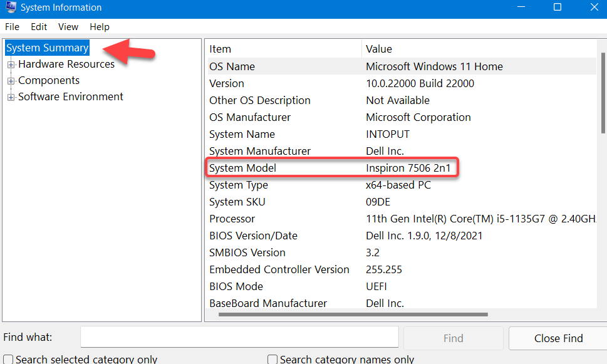Image resolution: width=607 pixels, height=364 pixels.
Task: Select the OS Name row
Action: pyautogui.click(x=402, y=66)
